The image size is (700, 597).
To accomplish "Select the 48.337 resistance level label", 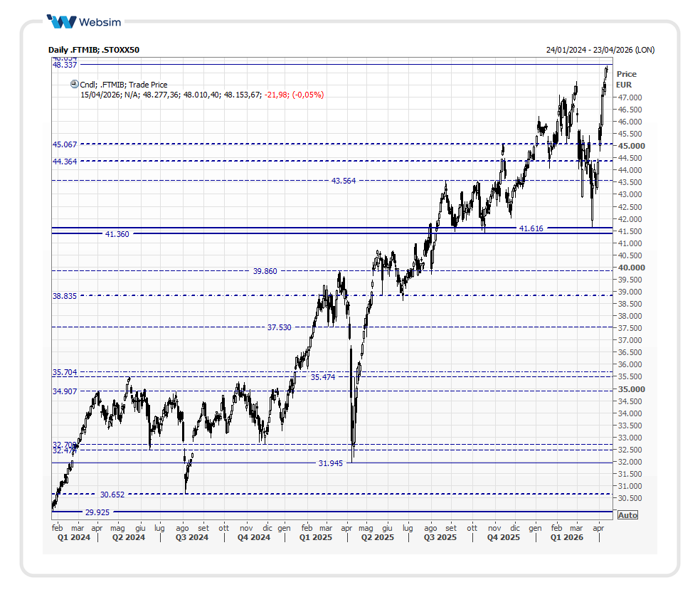I will [x=65, y=65].
